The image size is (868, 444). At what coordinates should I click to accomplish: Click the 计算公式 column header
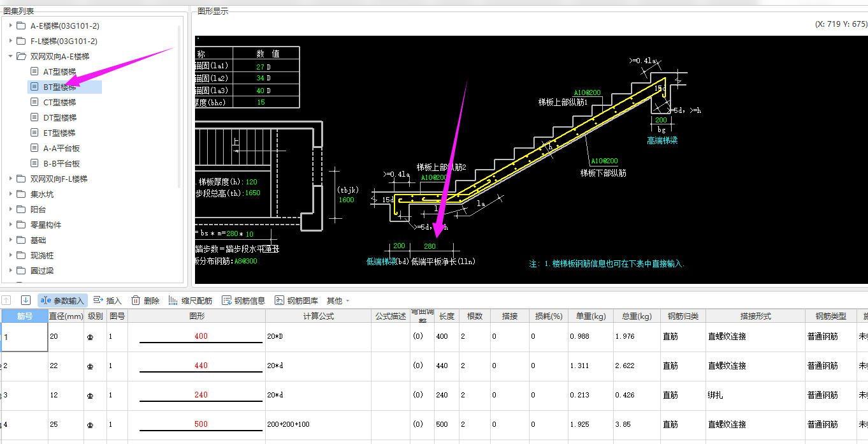coord(318,316)
